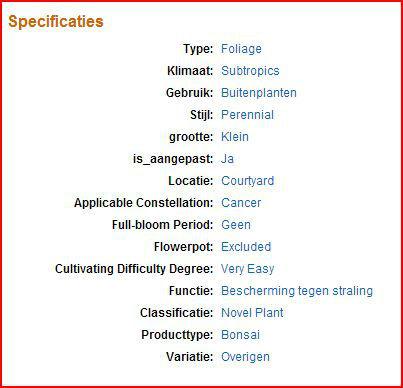
Task: Open Bescherming tegen straling function link
Action: pyautogui.click(x=297, y=291)
